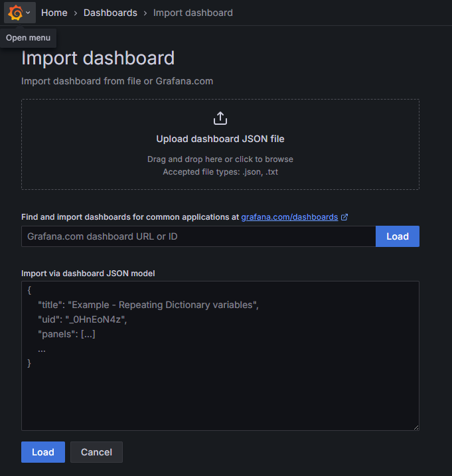Click the Import dashboard page heading

point(98,58)
